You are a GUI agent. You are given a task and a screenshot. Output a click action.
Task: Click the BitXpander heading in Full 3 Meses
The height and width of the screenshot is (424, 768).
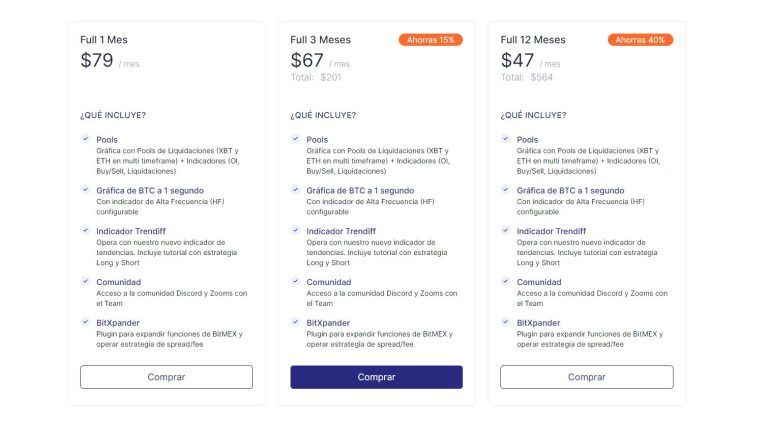(328, 323)
